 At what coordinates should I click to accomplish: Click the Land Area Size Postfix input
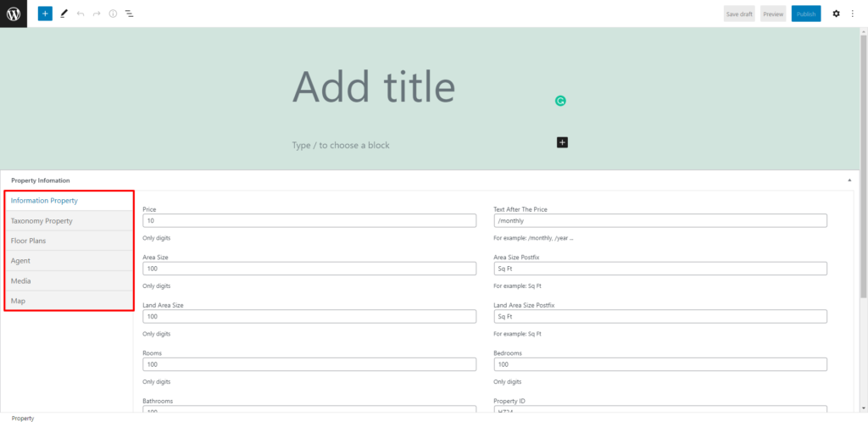[660, 316]
